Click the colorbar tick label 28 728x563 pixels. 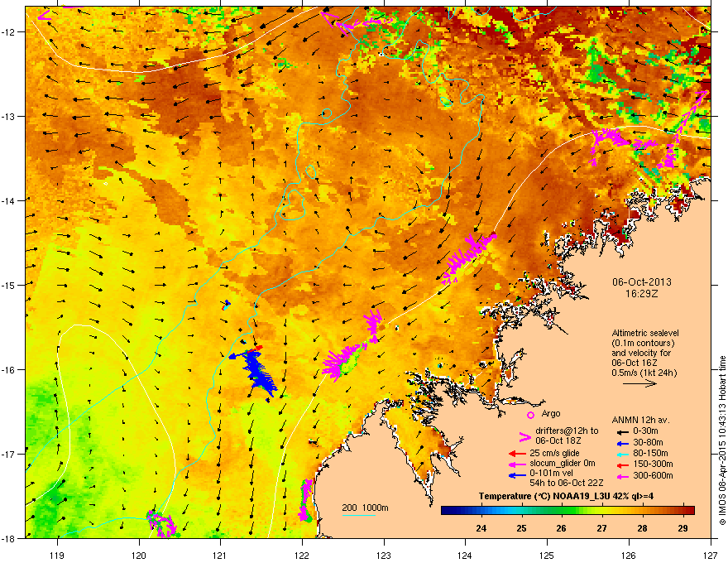[x=643, y=528]
